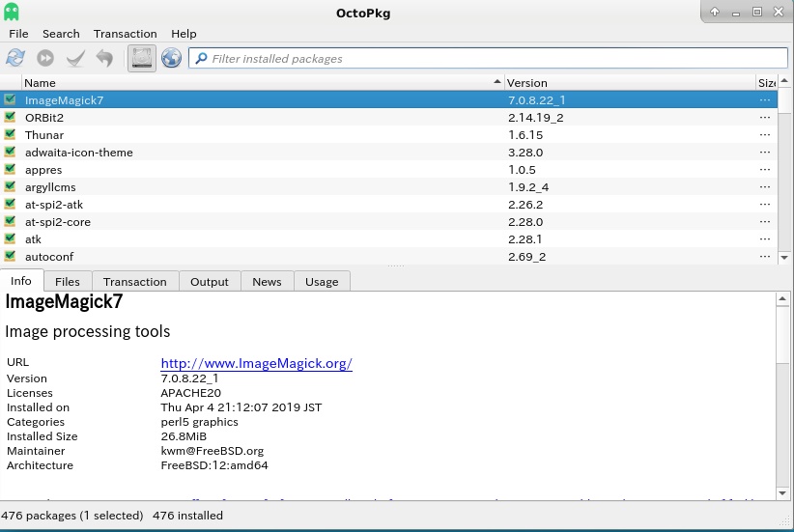This screenshot has width=794, height=532.
Task: Select the atk package name
Action: pos(34,238)
